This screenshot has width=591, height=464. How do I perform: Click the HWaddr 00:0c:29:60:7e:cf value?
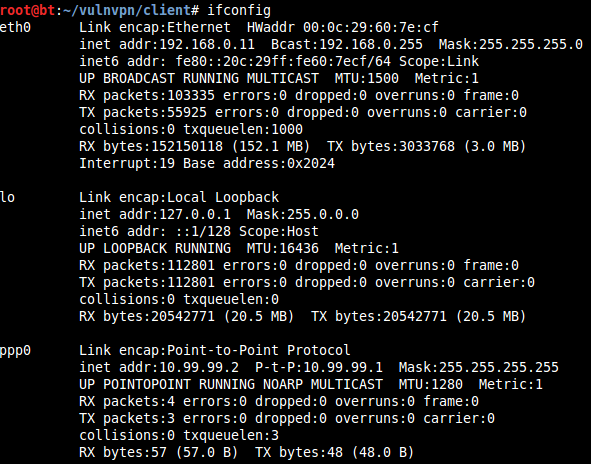[x=343, y=27]
